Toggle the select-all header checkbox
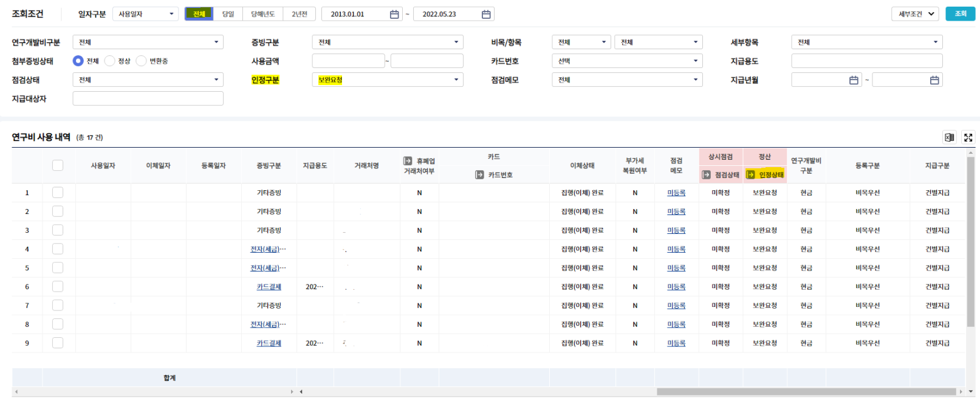980x398 pixels. [58, 165]
